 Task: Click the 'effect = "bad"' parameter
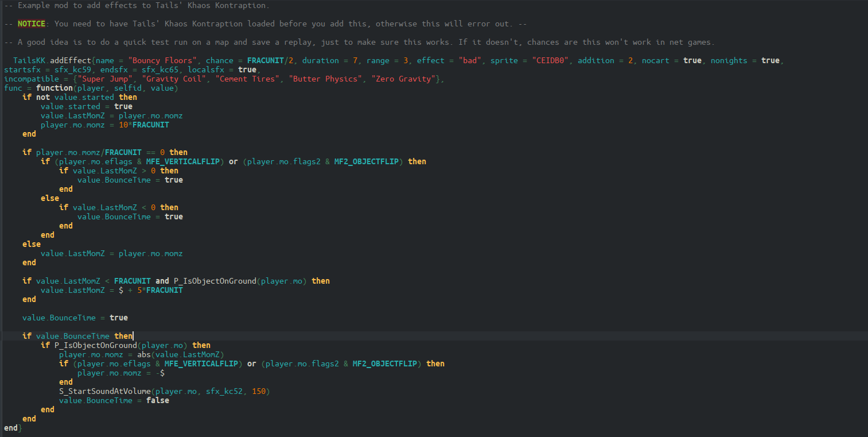pyautogui.click(x=449, y=60)
